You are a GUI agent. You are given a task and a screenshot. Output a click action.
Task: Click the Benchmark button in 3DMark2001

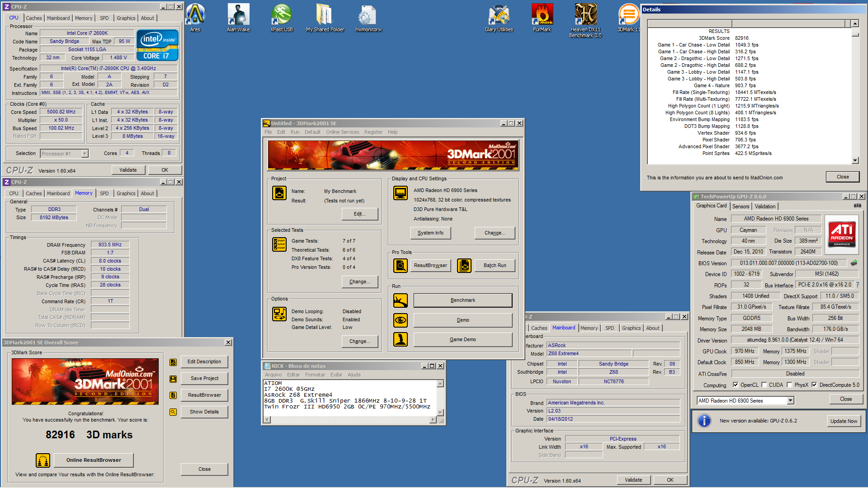pos(463,300)
